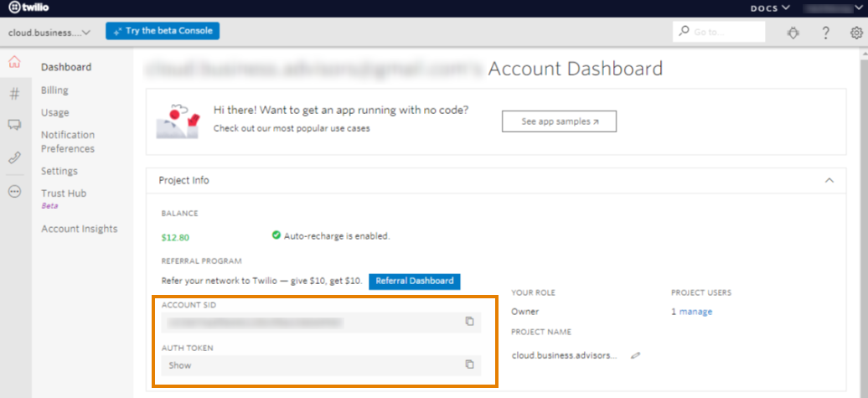Click the Account Dashboard heading
The height and width of the screenshot is (398, 868).
coord(575,69)
